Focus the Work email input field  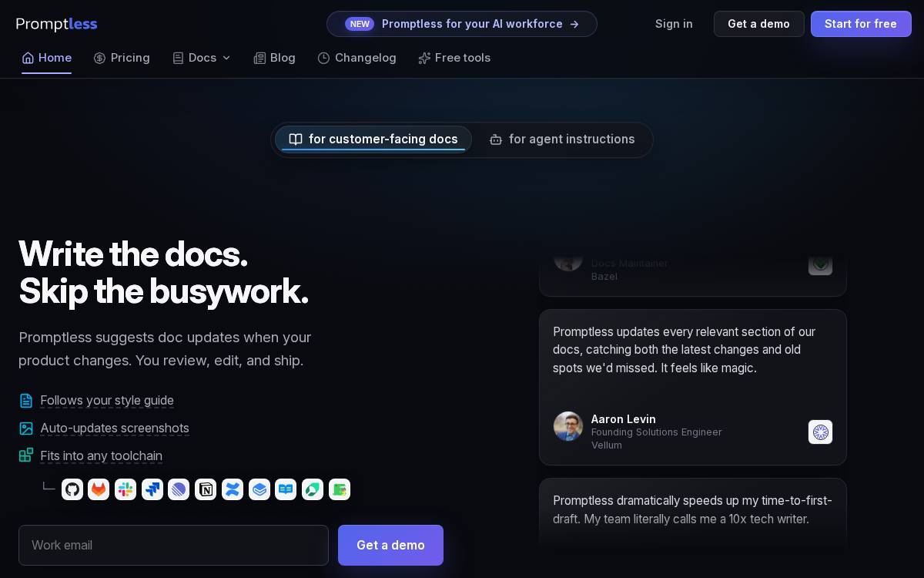[x=173, y=545]
